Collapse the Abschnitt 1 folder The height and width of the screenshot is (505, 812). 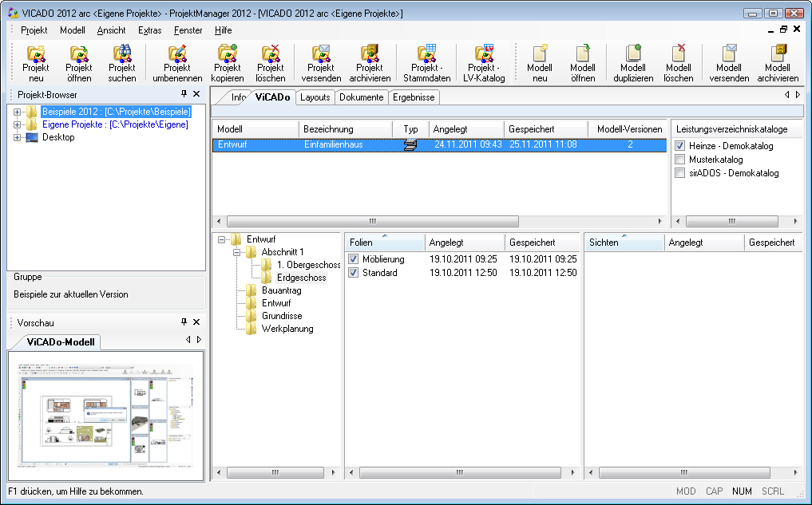pos(236,252)
